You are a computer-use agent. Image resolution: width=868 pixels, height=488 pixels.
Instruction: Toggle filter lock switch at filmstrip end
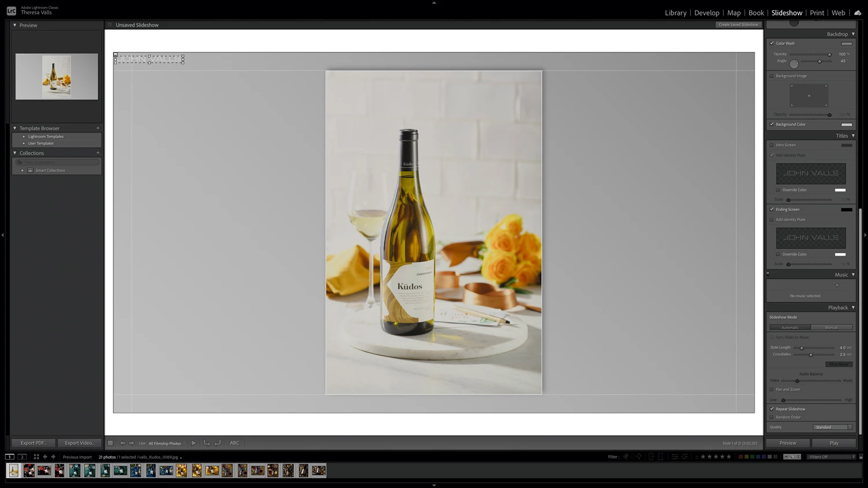coord(861,457)
